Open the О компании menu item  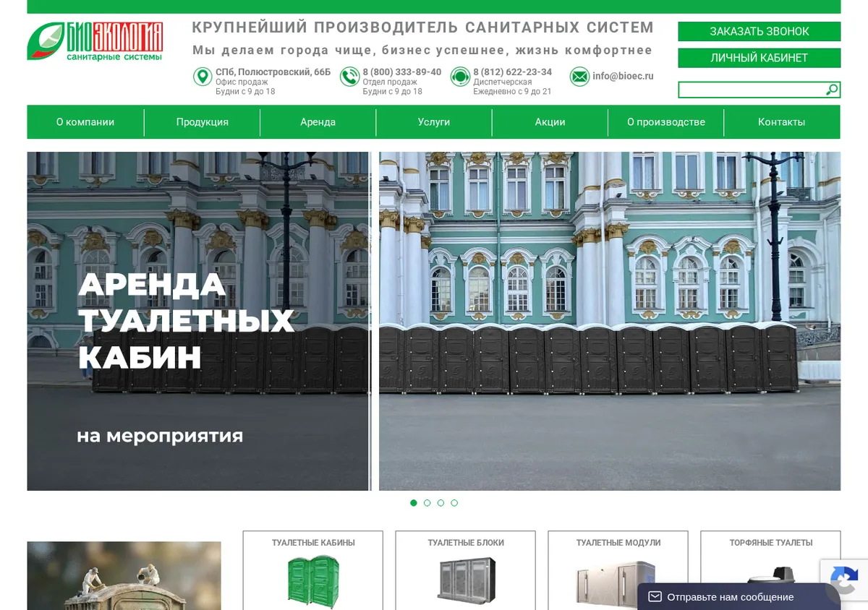coord(85,122)
